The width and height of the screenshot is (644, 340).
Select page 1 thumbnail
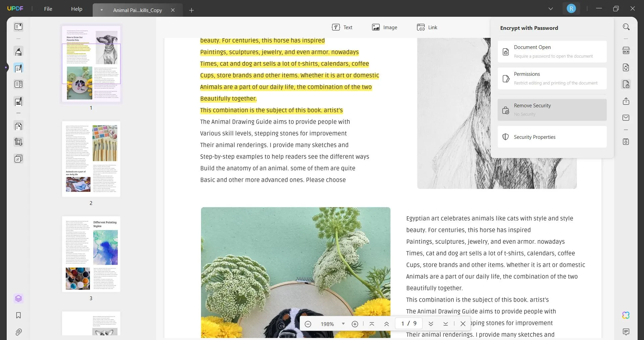coord(91,64)
